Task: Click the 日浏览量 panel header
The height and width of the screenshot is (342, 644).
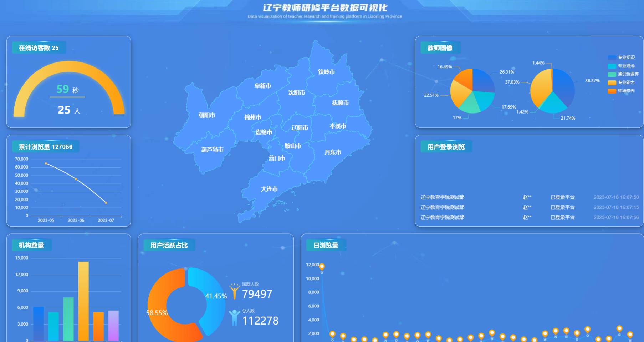Action: [x=326, y=245]
